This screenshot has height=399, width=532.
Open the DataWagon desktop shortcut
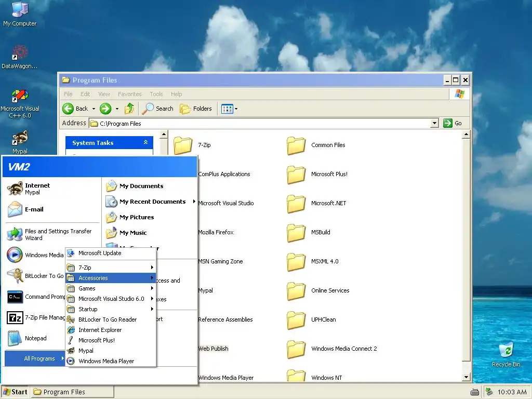tap(20, 57)
